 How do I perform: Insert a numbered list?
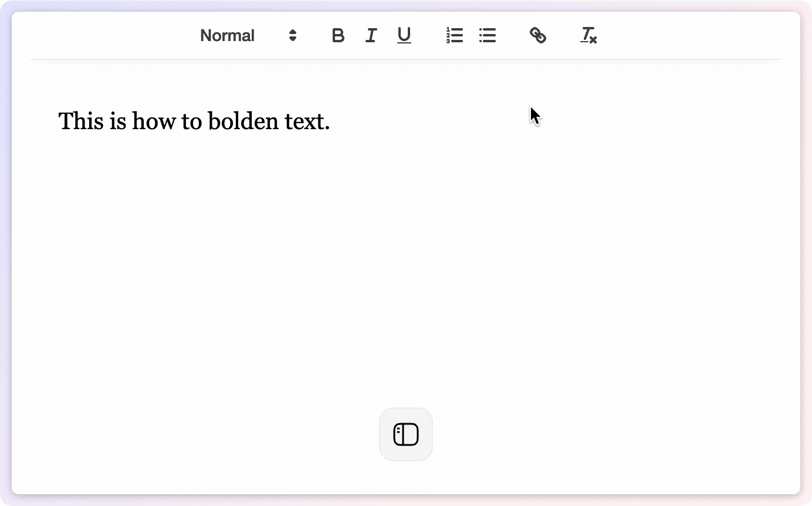tap(455, 36)
